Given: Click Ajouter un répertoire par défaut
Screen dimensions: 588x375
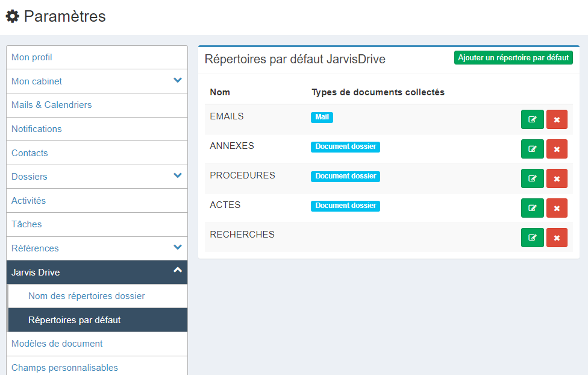Looking at the screenshot, I should pos(513,57).
